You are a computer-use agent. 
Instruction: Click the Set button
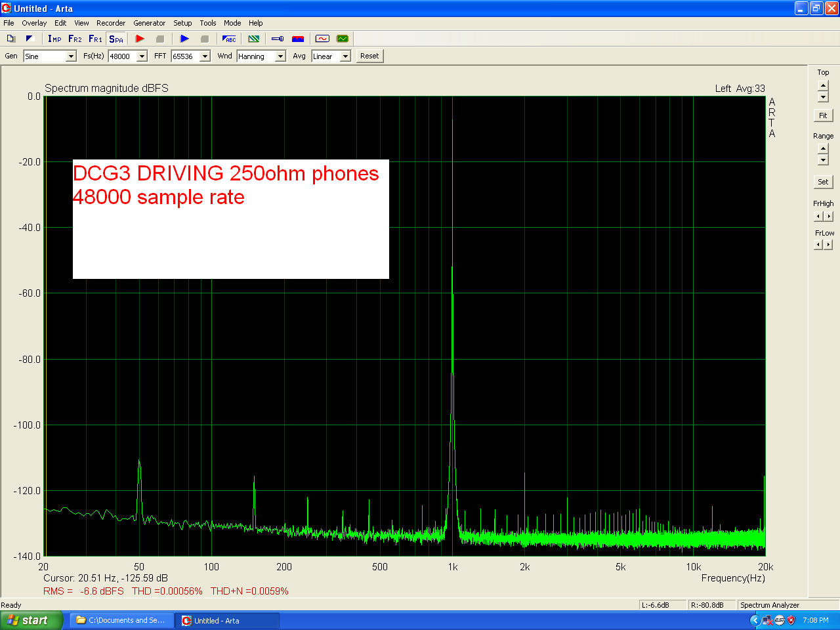click(x=823, y=182)
